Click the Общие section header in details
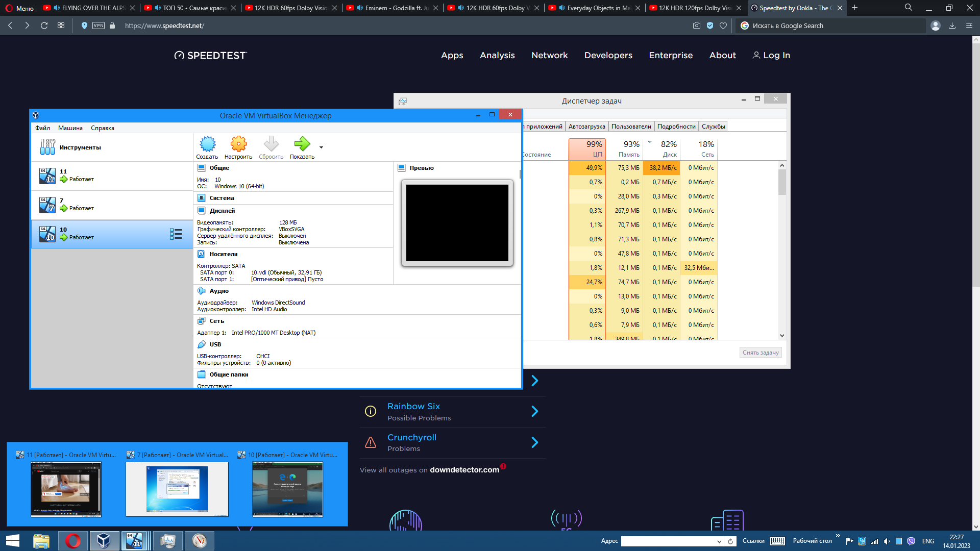 pos(219,168)
